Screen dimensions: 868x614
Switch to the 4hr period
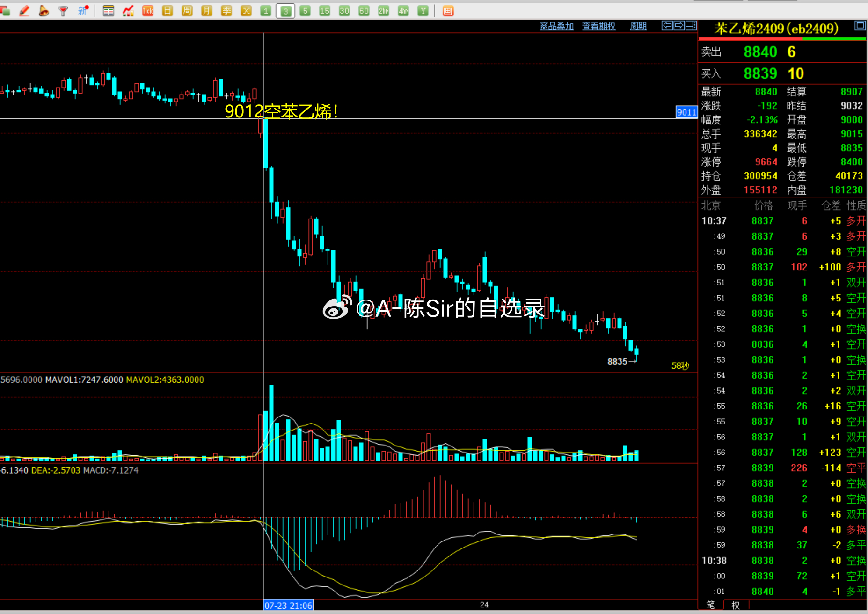point(403,11)
